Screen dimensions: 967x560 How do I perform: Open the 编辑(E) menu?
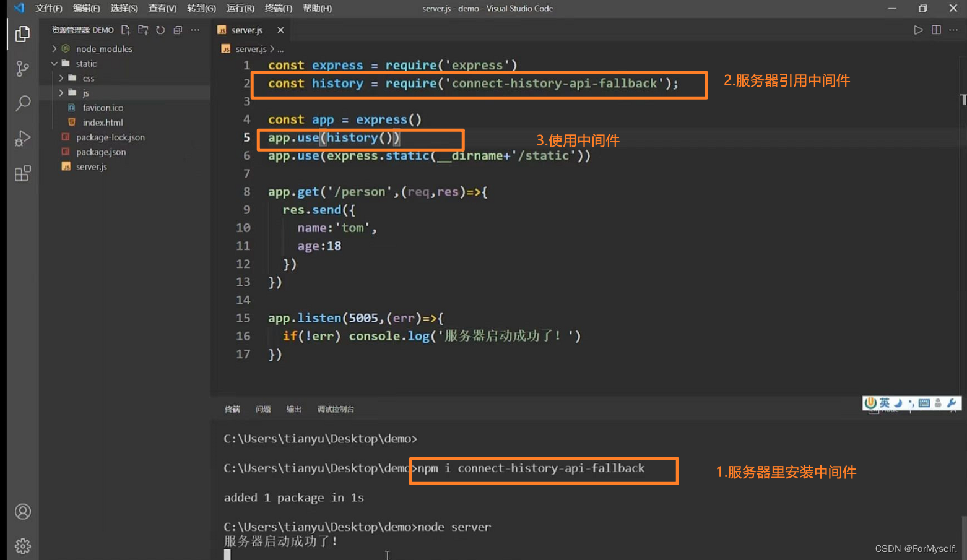pyautogui.click(x=86, y=8)
